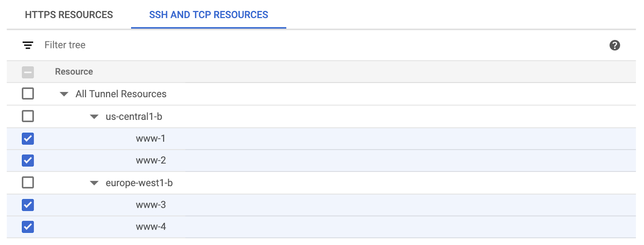This screenshot has height=245, width=644.
Task: Uncheck the www-4 checkbox
Action: (x=28, y=227)
